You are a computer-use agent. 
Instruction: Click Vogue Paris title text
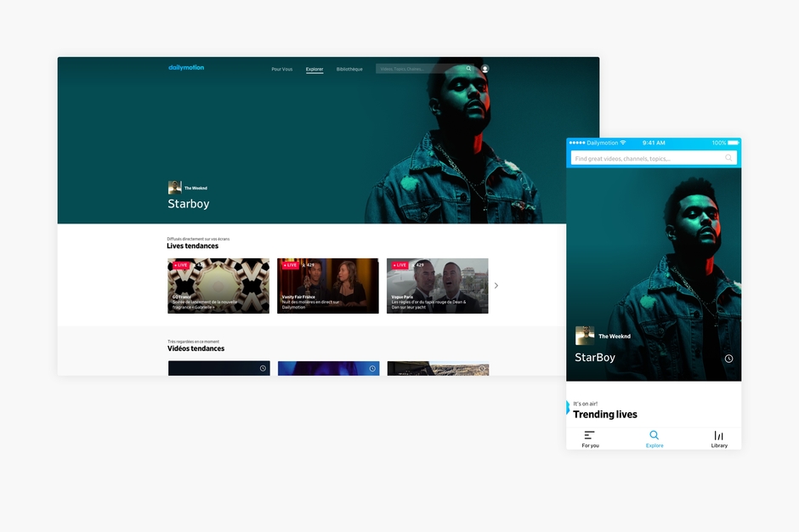tap(403, 297)
